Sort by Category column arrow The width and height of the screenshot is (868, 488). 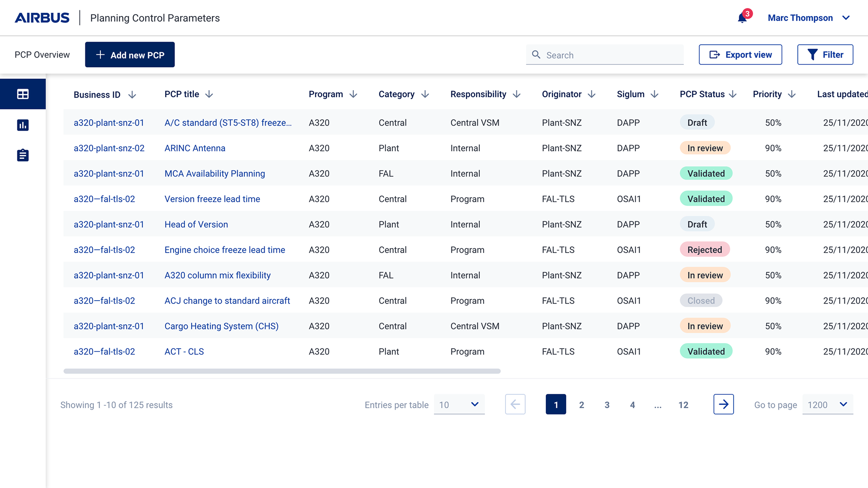425,94
